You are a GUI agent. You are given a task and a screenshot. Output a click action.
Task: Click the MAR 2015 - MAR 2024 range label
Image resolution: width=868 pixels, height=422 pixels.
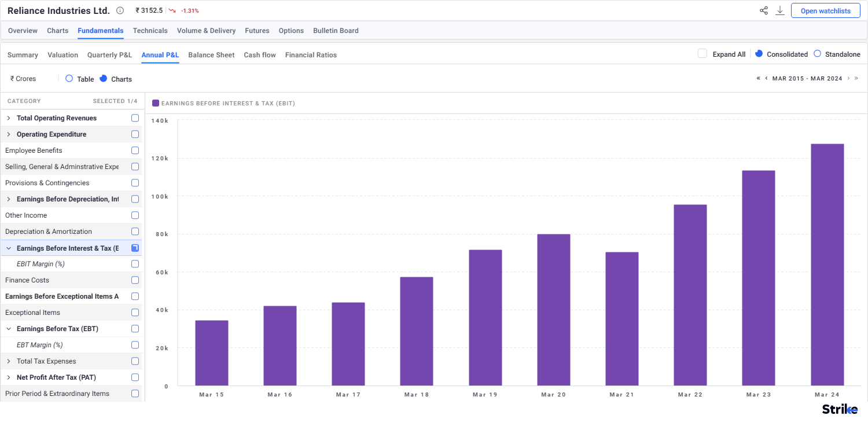tap(807, 78)
